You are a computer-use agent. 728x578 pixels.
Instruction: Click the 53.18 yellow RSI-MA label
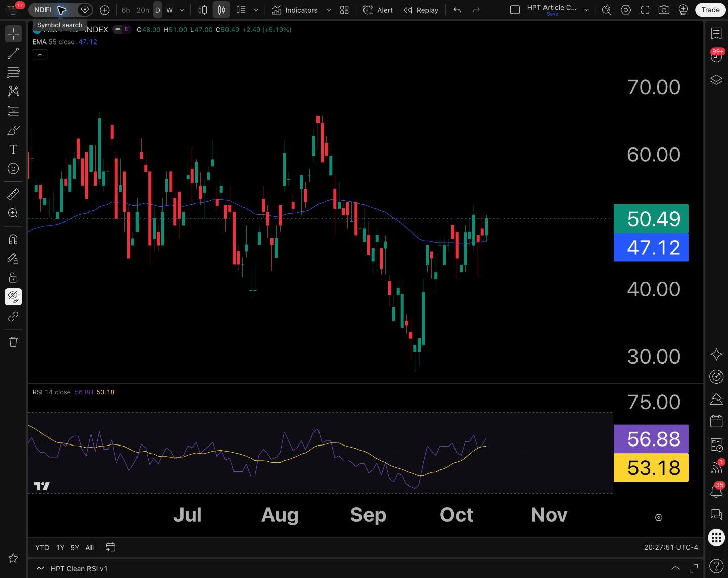tap(651, 467)
